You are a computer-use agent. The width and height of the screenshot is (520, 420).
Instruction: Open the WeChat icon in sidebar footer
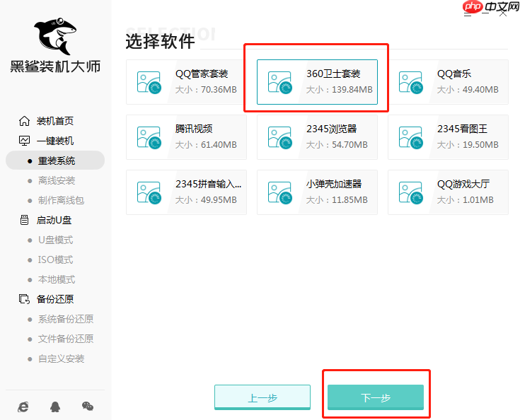[x=88, y=407]
